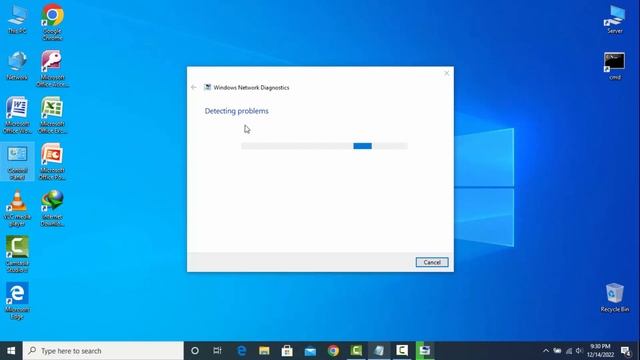Image resolution: width=640 pixels, height=360 pixels.
Task: Open the rightmost green taskbar app
Action: click(424, 351)
